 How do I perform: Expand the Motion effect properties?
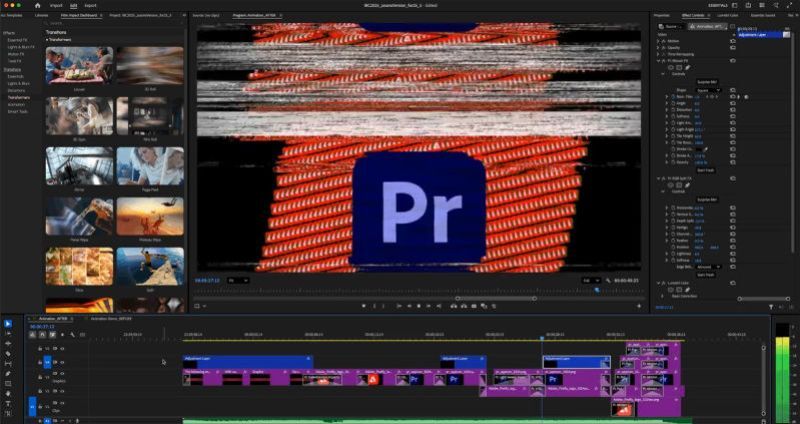658,41
